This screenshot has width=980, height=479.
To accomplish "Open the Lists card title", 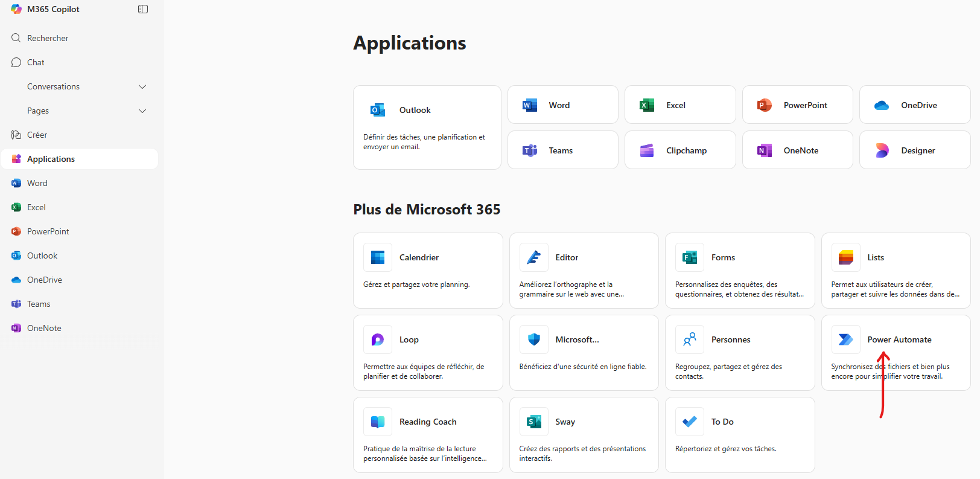I will (876, 257).
